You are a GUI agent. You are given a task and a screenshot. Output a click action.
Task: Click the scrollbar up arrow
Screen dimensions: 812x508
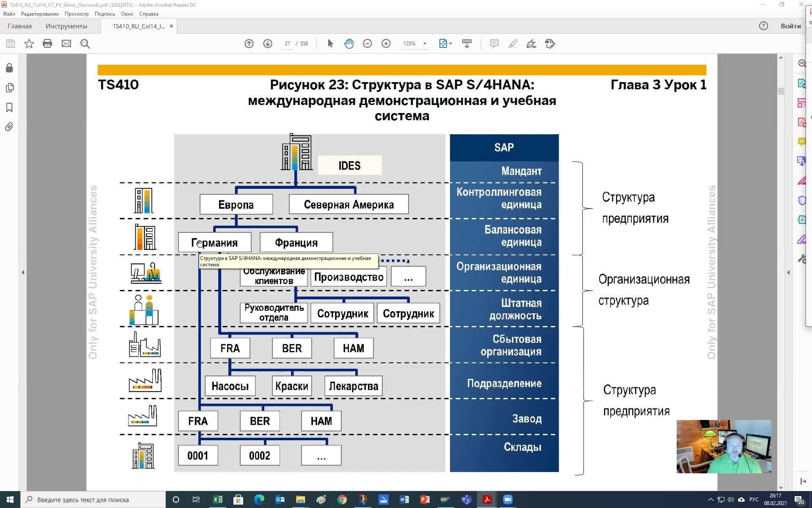coord(781,58)
